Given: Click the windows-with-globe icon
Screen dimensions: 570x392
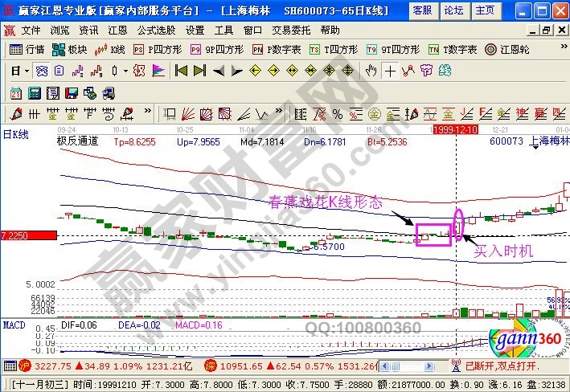Looking at the screenshot, I should coord(90,94).
